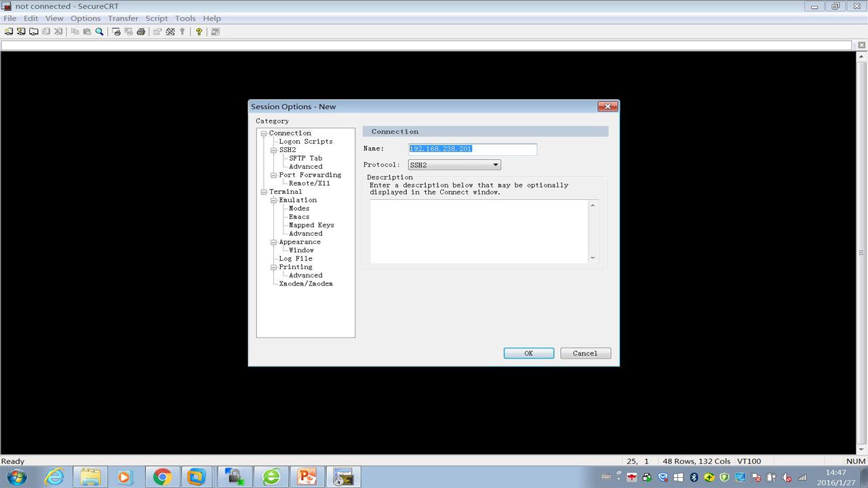The height and width of the screenshot is (488, 868).
Task: Open PowerPoint from the taskbar
Action: 307,477
